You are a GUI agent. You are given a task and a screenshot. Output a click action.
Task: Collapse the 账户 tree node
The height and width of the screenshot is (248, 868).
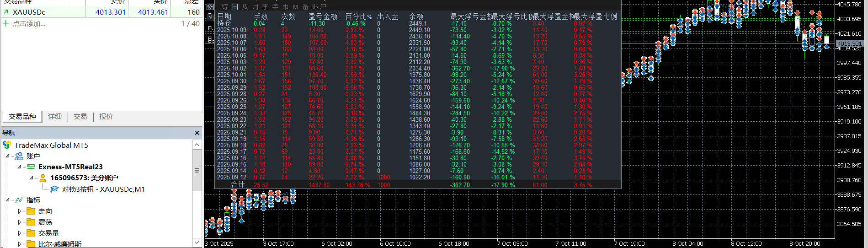click(8, 156)
